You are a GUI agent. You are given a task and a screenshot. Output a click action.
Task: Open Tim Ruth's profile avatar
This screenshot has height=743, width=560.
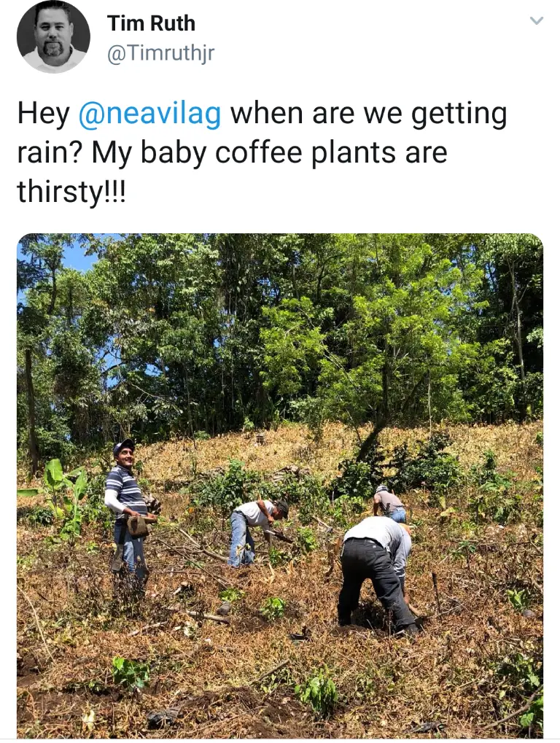53,36
